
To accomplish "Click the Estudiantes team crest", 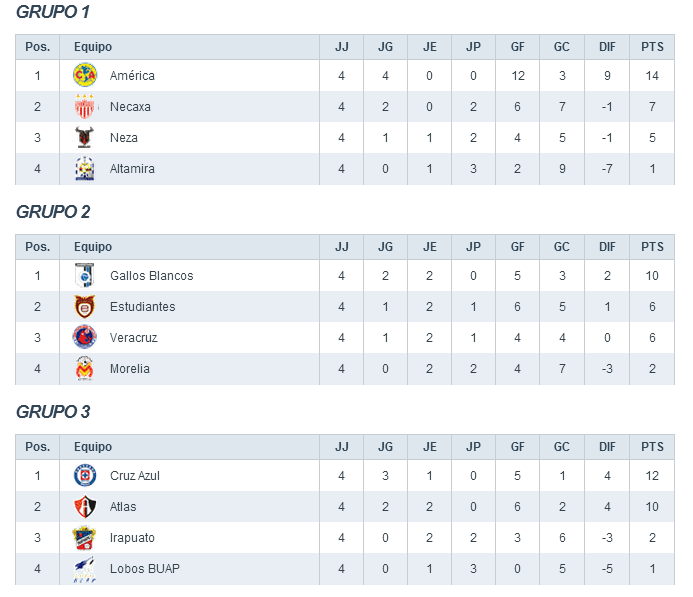I will tap(85, 307).
